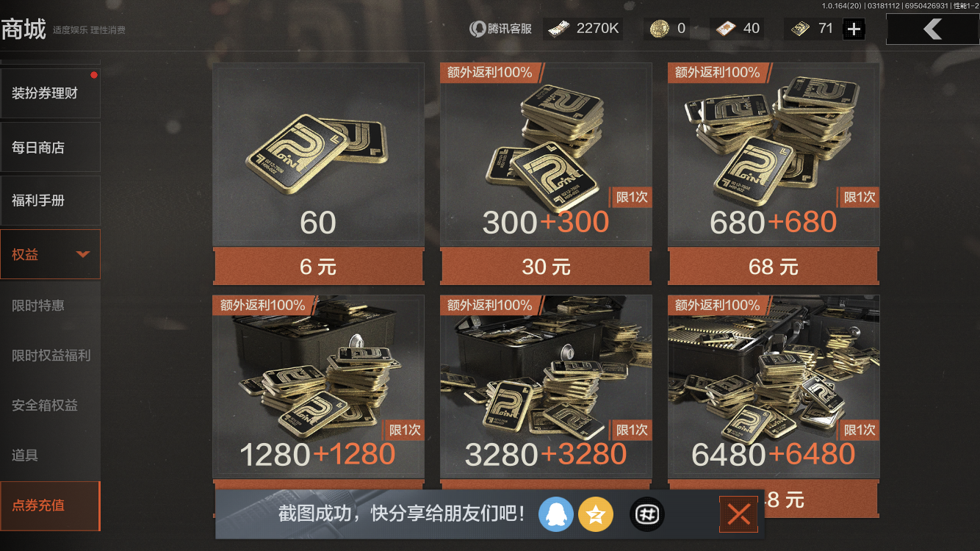Viewport: 980px width, 551px height.
Task: Click the gold coin currency icon
Action: (x=660, y=29)
